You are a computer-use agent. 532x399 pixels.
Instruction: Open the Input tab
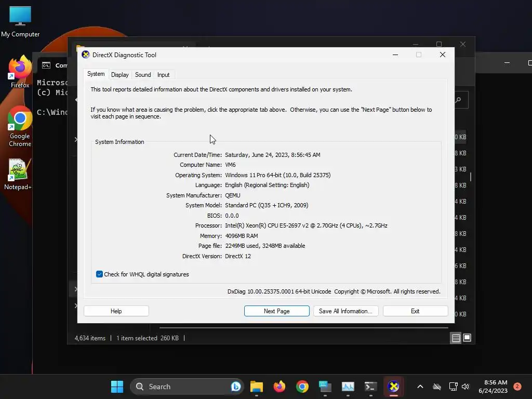pos(163,75)
